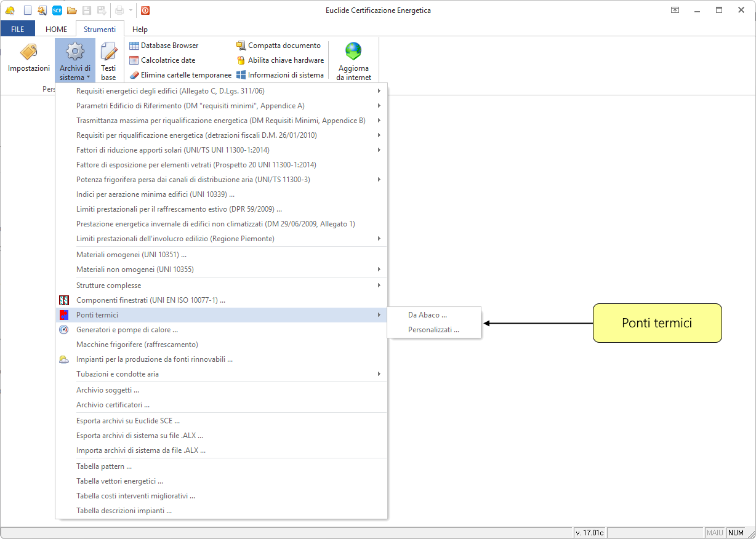Click the SCE icon in quick toolbar
The image size is (756, 539).
tap(57, 10)
